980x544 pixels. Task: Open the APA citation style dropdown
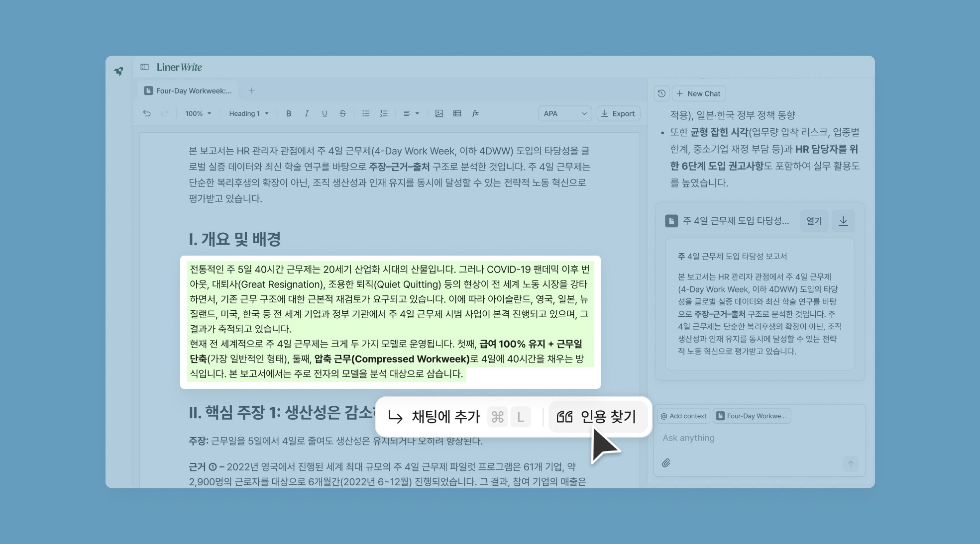tap(564, 113)
